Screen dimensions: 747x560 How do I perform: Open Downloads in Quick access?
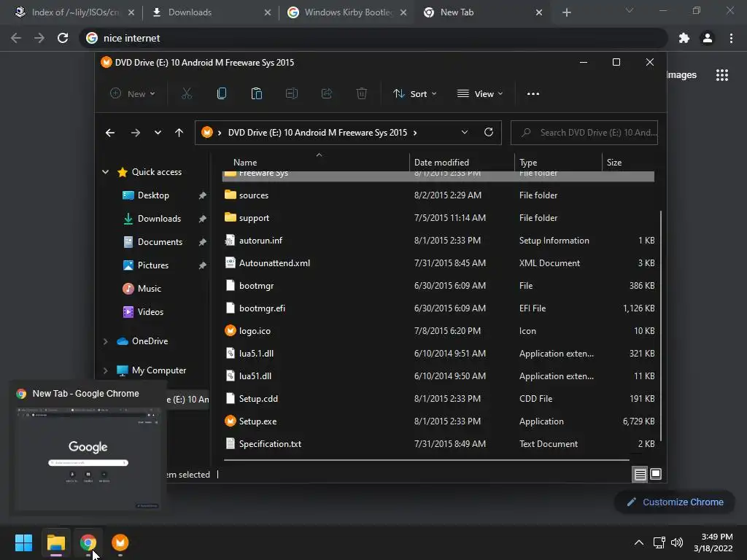[159, 219]
